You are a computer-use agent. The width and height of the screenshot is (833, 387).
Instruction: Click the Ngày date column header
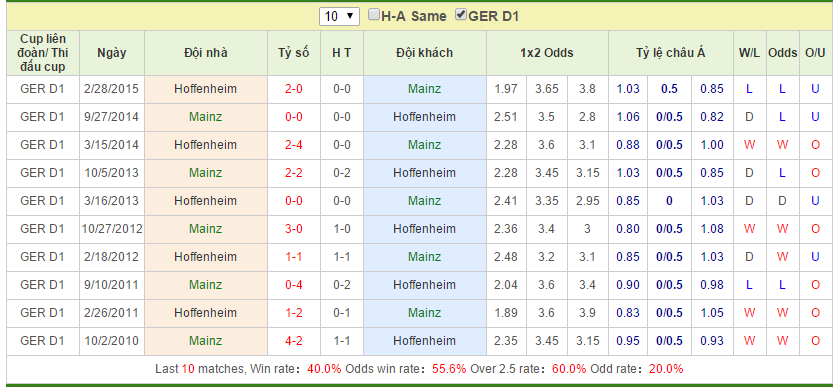pyautogui.click(x=112, y=53)
